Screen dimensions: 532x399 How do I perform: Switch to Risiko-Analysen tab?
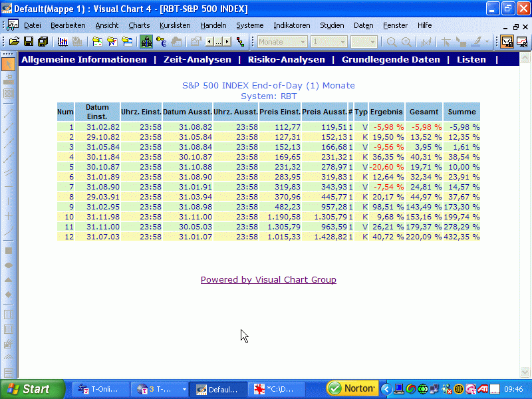point(286,59)
